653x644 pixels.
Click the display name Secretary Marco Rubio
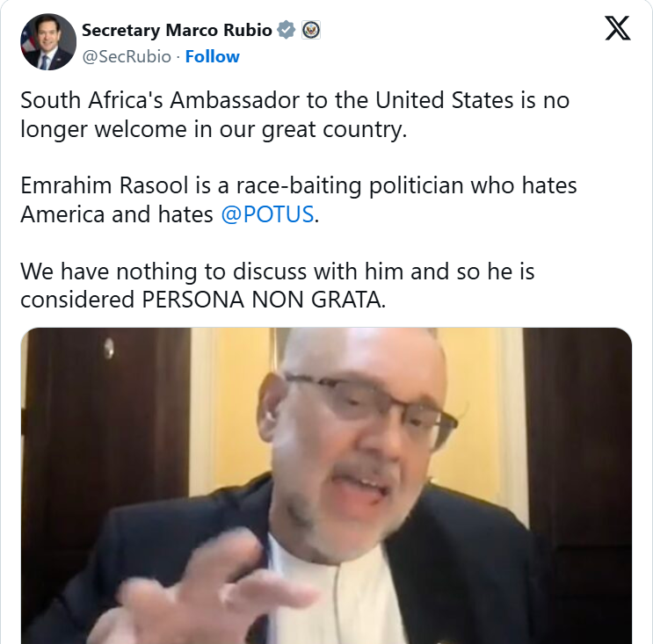coord(177,30)
